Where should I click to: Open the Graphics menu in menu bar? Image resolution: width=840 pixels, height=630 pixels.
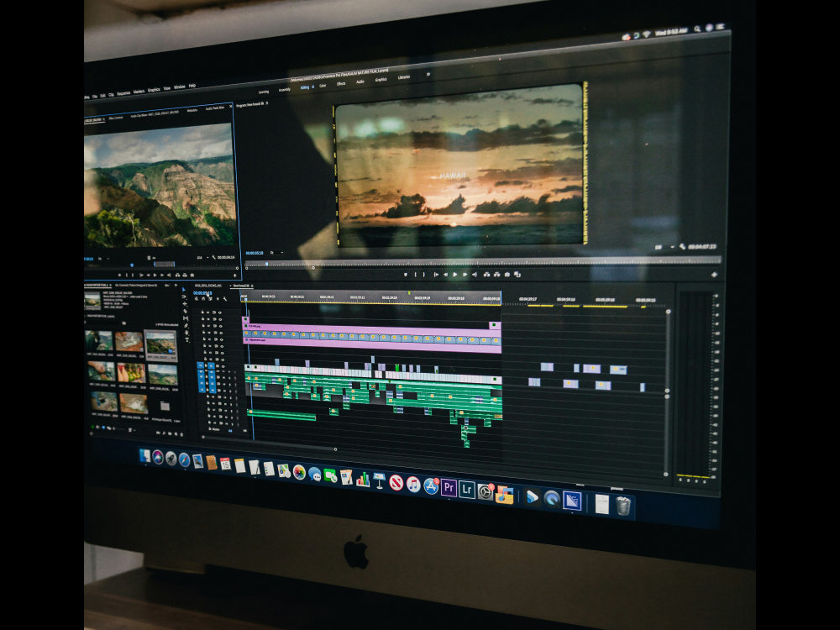154,90
